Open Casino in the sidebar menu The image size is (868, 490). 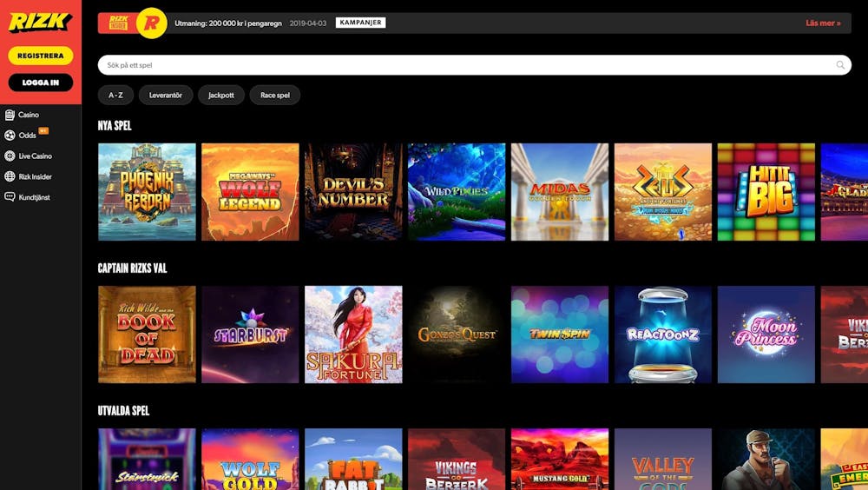(x=29, y=115)
